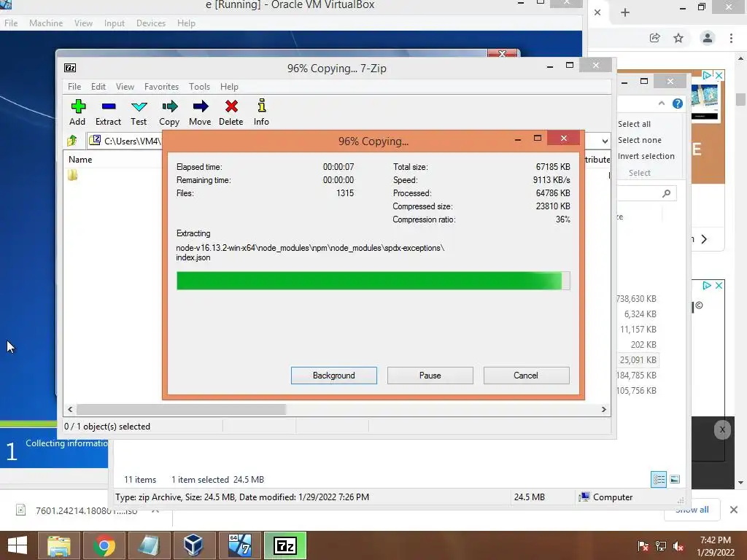
Task: Pause the copying operation
Action: point(430,376)
